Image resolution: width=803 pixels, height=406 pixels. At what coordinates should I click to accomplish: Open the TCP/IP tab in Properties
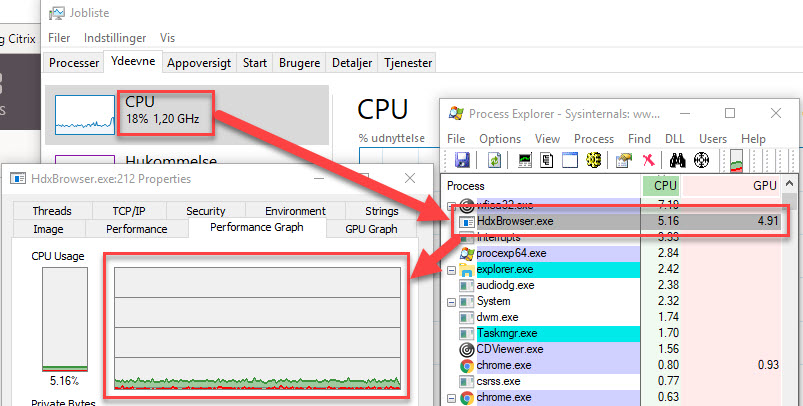[x=129, y=211]
